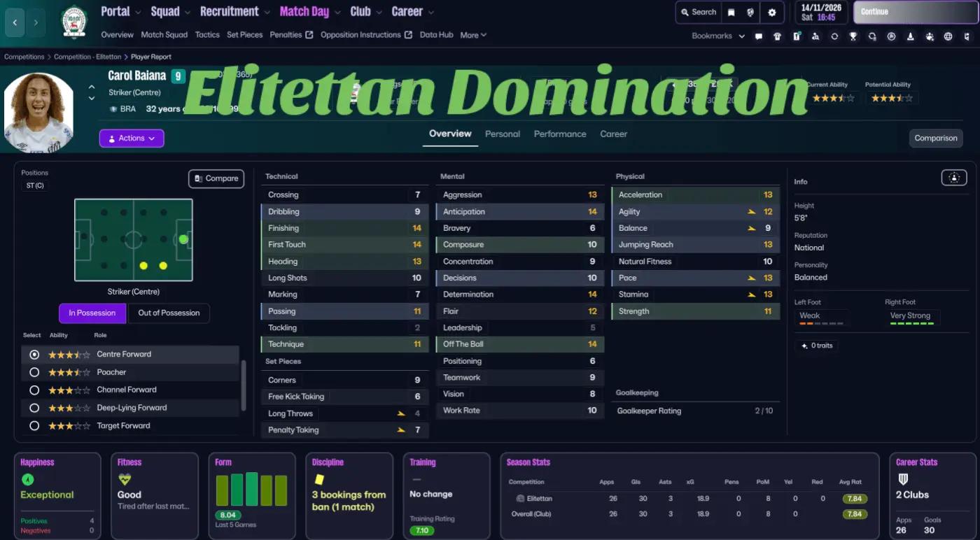The width and height of the screenshot is (980, 540).
Task: Open Data Hub in sub-menu
Action: click(436, 35)
